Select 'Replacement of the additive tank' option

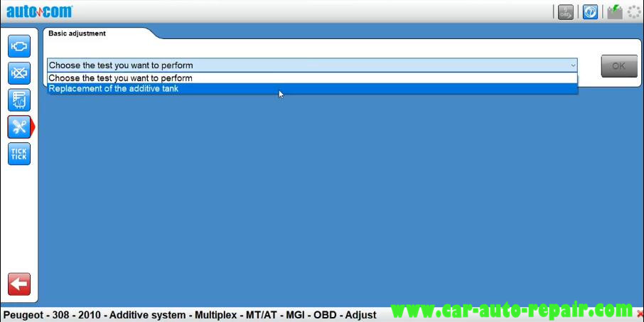[313, 89]
